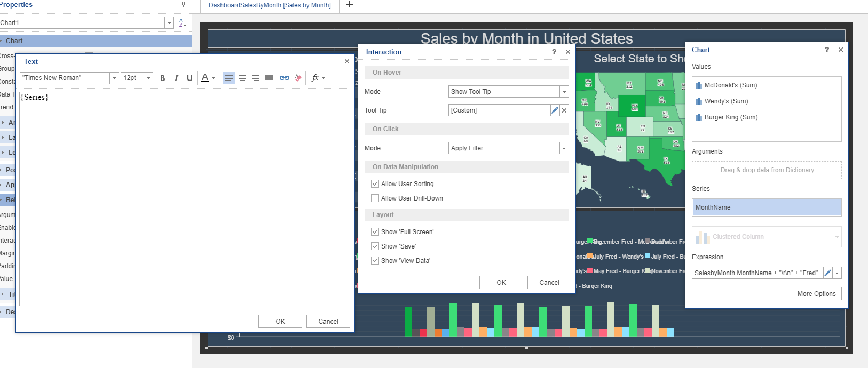Click the Arguments drop area
This screenshot has height=368, width=868.
pos(767,170)
